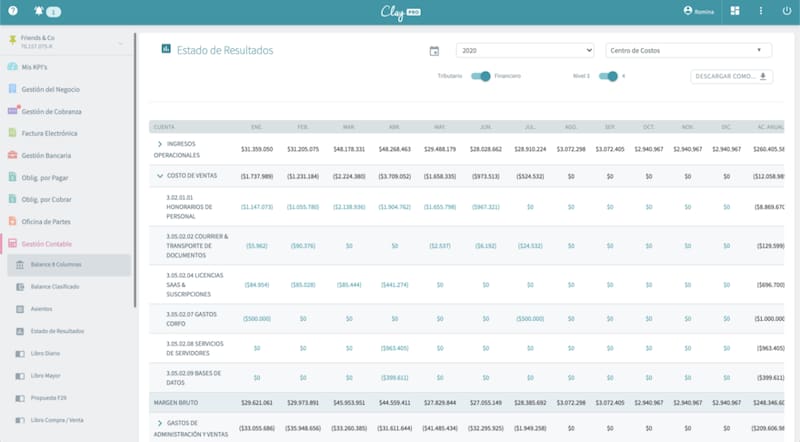Image resolution: width=800 pixels, height=442 pixels.
Task: Toggle Tributario/Financiero switch
Action: (x=481, y=76)
